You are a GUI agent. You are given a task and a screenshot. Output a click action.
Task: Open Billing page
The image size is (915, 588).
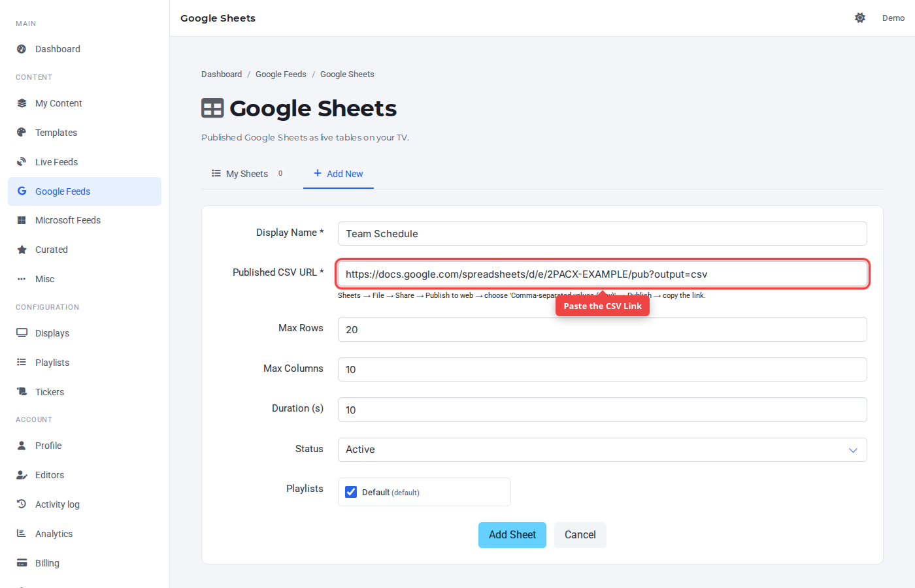coord(85,563)
